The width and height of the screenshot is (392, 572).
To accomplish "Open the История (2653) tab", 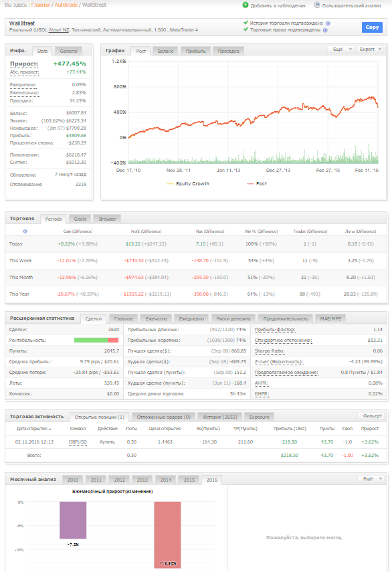I will (x=220, y=417).
